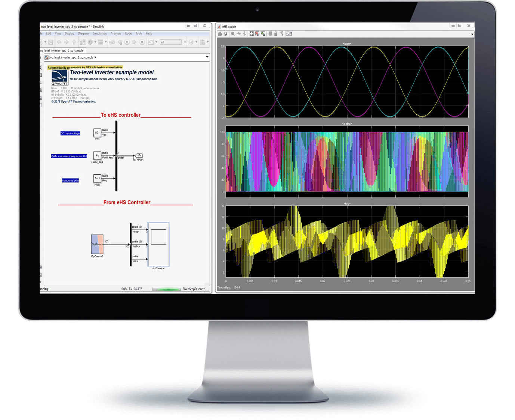515x420 pixels.
Task: Click the Build Model icon
Action: pos(203,42)
